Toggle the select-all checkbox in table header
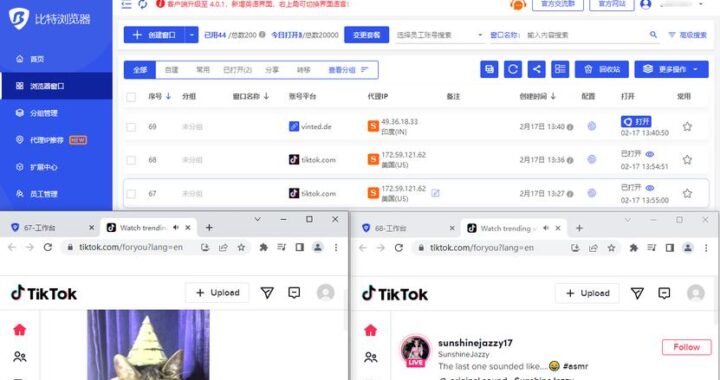Screen dimensions: 720x380 click(131, 97)
